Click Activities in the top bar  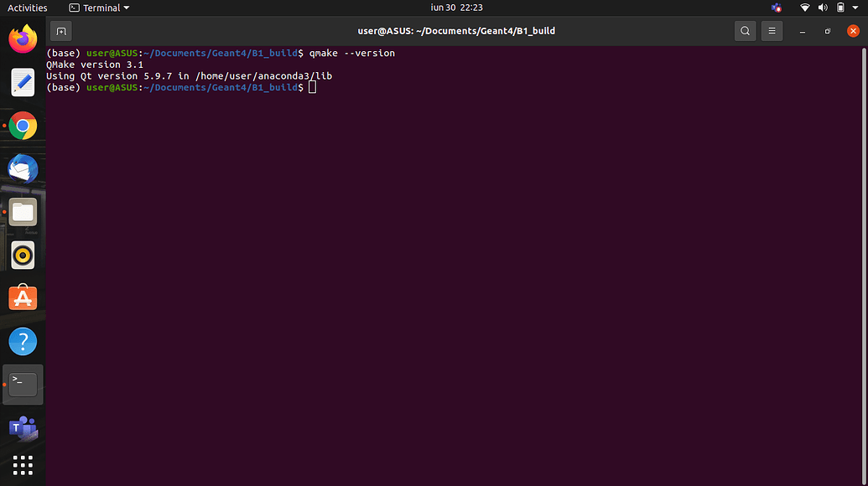(28, 8)
